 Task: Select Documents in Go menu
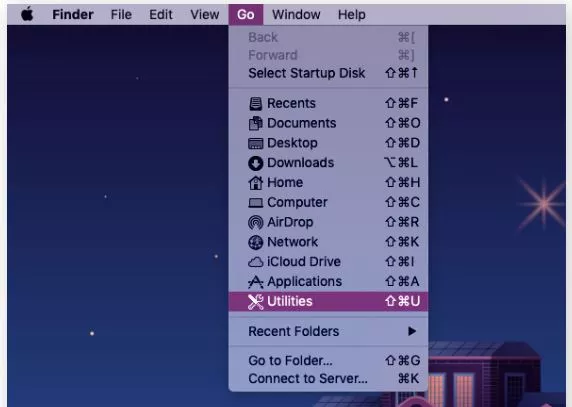click(328, 123)
